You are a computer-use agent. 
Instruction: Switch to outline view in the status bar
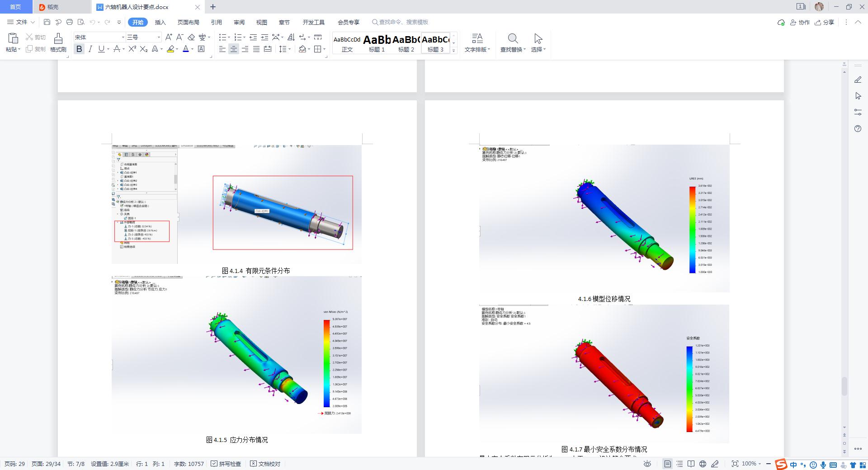(679, 464)
